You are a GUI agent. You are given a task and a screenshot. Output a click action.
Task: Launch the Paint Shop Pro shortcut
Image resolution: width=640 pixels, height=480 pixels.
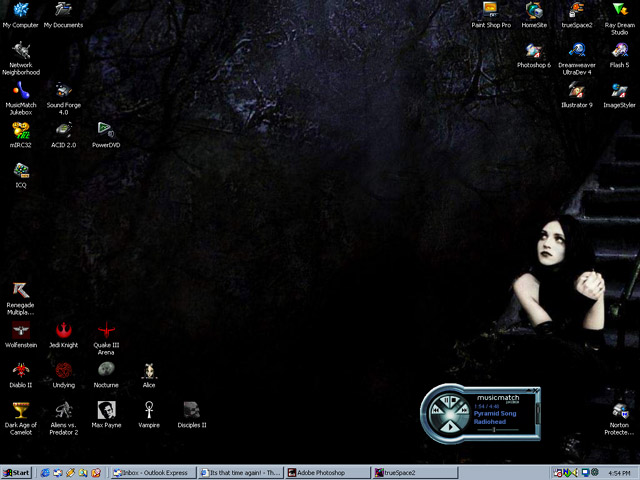click(x=491, y=15)
